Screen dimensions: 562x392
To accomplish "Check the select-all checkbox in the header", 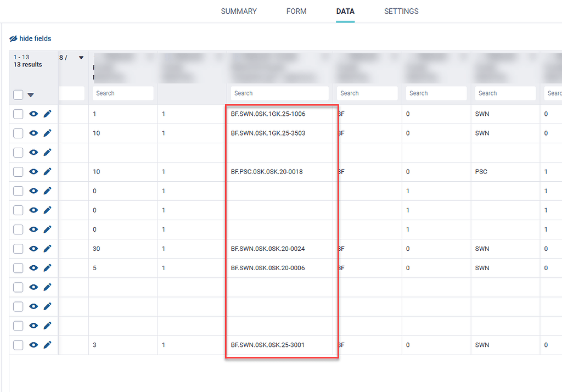I will point(18,94).
